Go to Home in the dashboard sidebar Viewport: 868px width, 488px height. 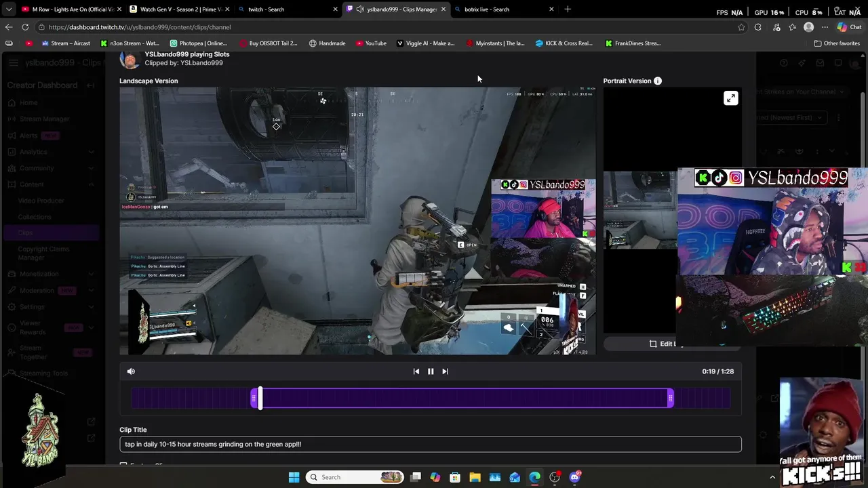(x=28, y=102)
